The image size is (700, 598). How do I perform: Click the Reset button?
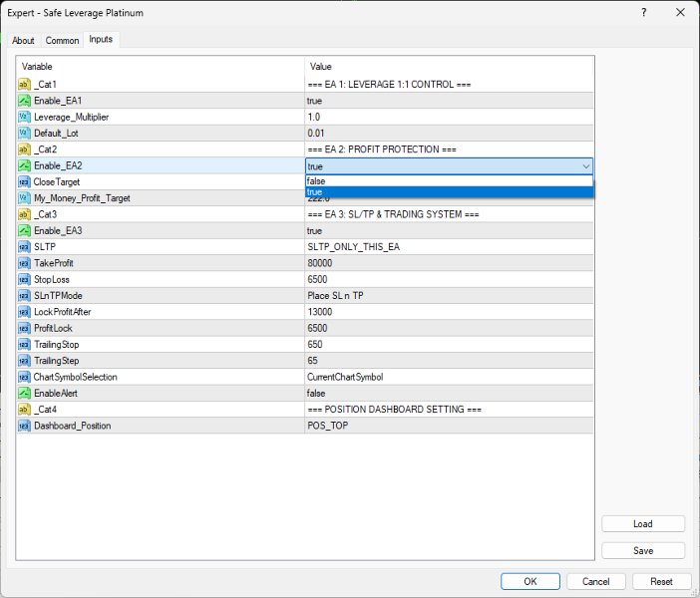661,581
